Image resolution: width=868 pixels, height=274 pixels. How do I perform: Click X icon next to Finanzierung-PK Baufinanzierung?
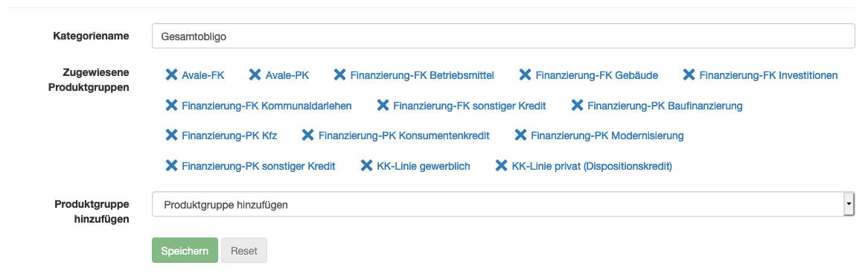[x=578, y=105]
